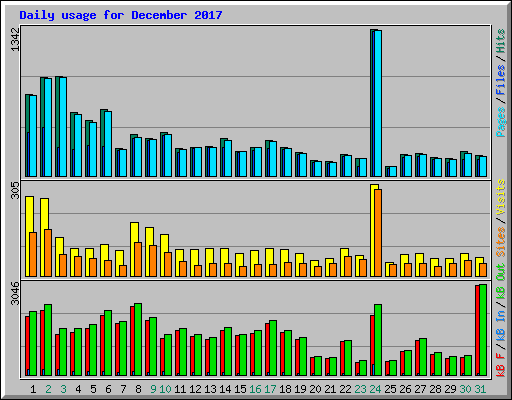
Task: Click day 14 on the x-axis
Action: coord(225,389)
